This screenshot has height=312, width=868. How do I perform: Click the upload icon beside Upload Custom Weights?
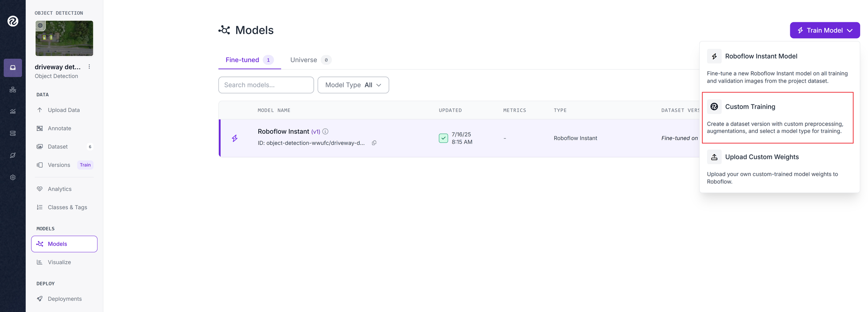(x=714, y=157)
